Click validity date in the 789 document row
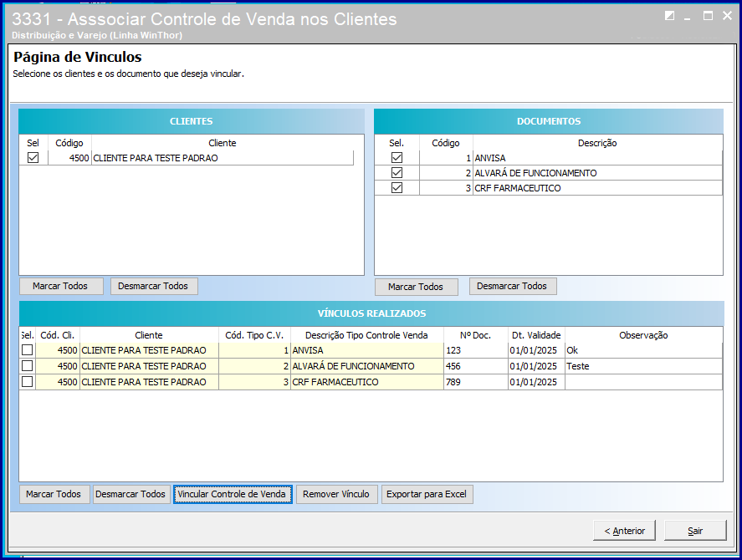 pyautogui.click(x=536, y=382)
